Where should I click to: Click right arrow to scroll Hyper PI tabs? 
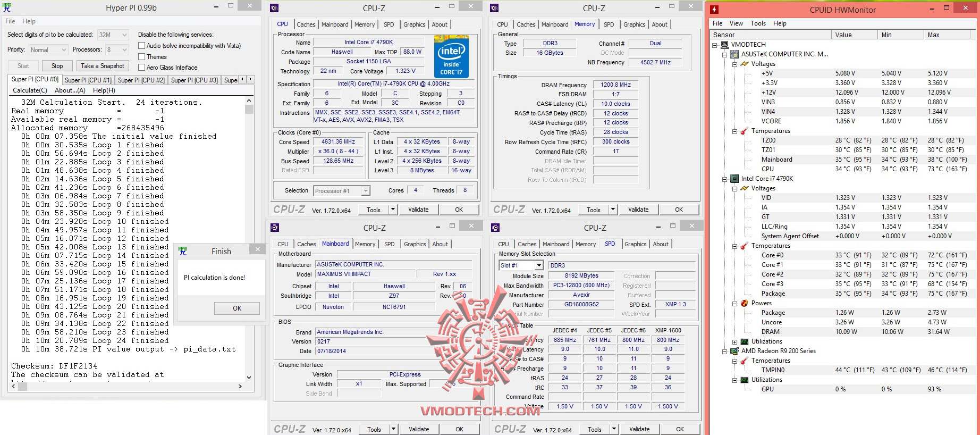250,79
